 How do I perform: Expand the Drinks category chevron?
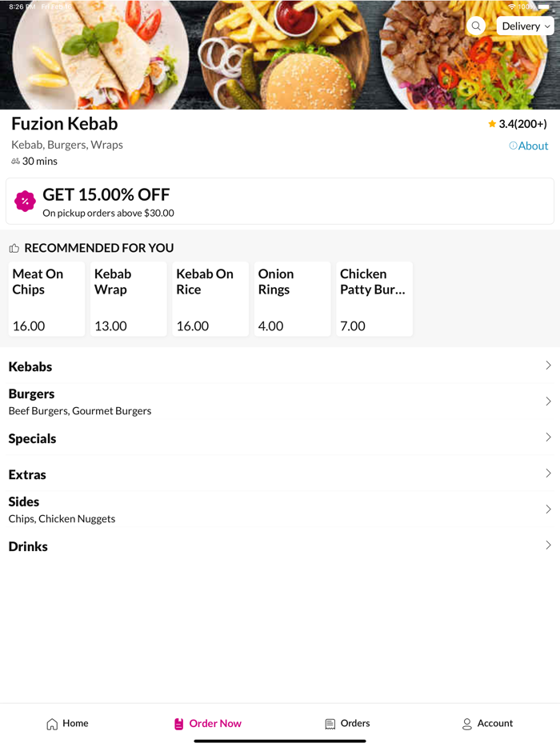pyautogui.click(x=549, y=545)
